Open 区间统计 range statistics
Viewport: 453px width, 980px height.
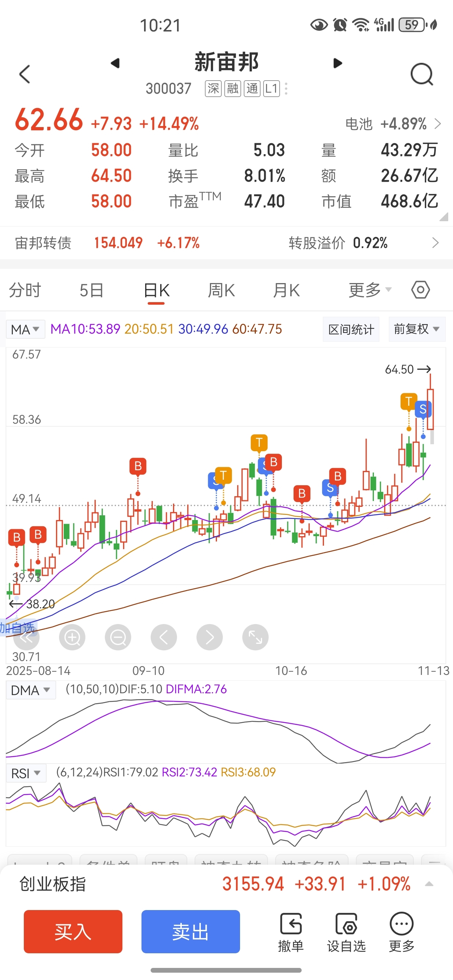click(x=351, y=329)
